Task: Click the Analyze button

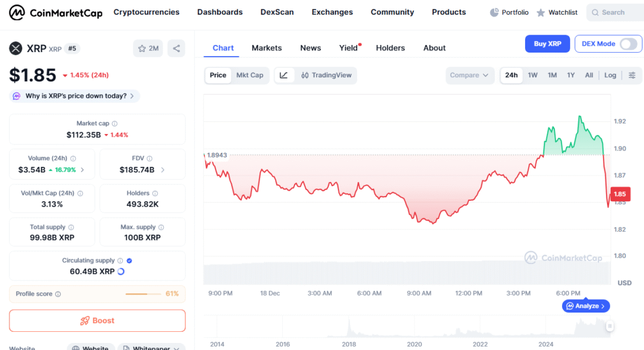Action: [585, 306]
